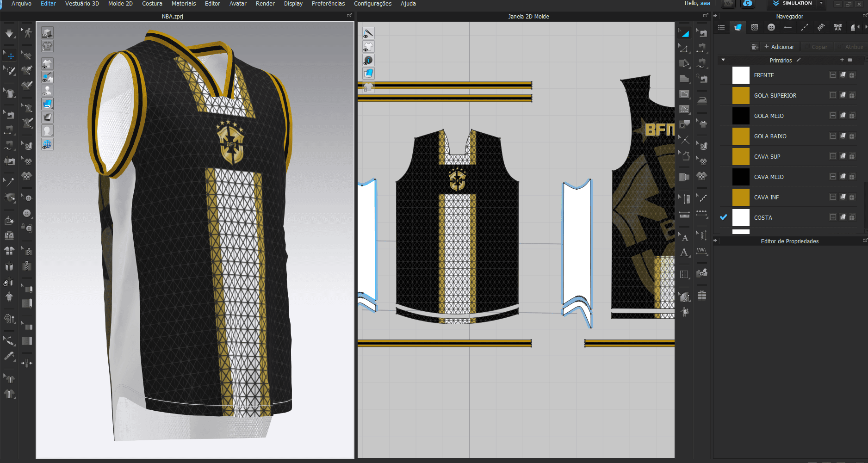The image size is (868, 463).
Task: Click the Adicionar button
Action: [x=779, y=47]
